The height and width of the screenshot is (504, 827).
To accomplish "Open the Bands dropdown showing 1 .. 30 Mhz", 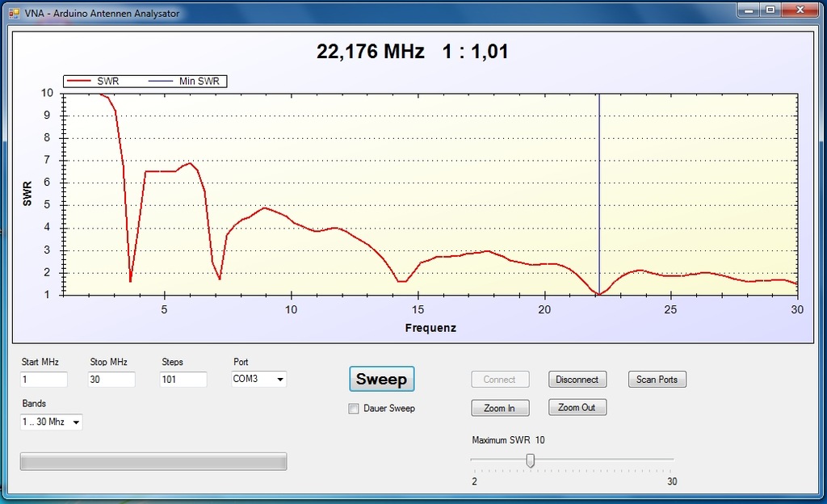I will click(x=51, y=422).
